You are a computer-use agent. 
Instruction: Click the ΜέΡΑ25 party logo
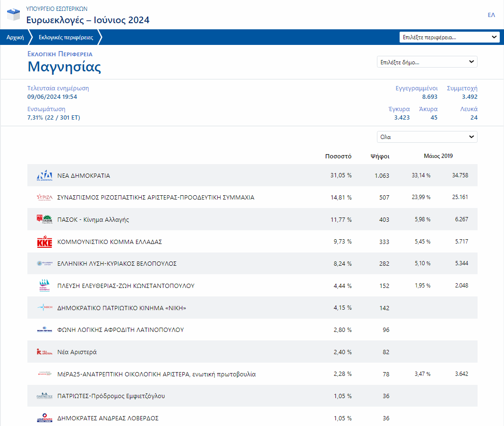point(44,374)
